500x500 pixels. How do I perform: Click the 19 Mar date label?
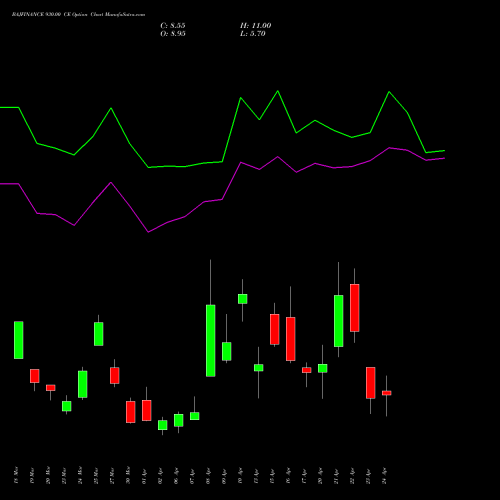point(32,475)
